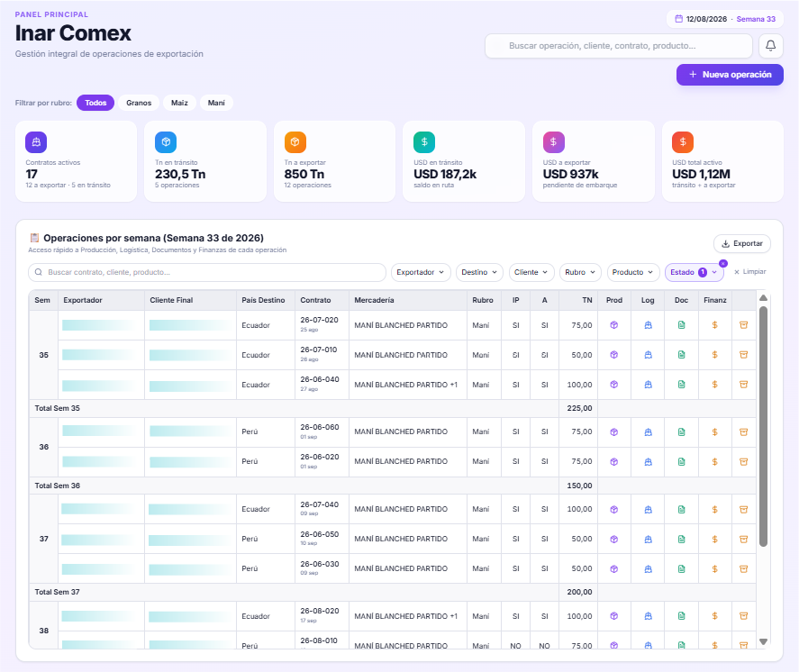Click the Total Sem 37 row
The height and width of the screenshot is (672, 799).
393,592
